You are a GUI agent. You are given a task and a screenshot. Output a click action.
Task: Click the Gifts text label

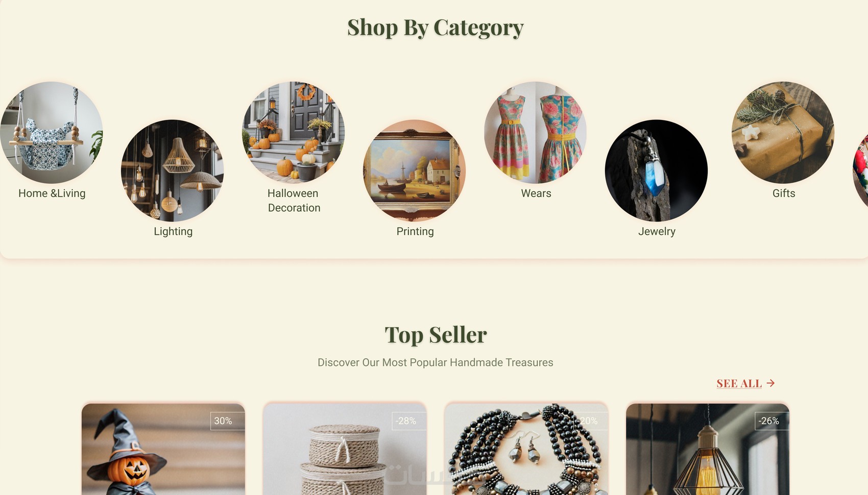click(784, 193)
